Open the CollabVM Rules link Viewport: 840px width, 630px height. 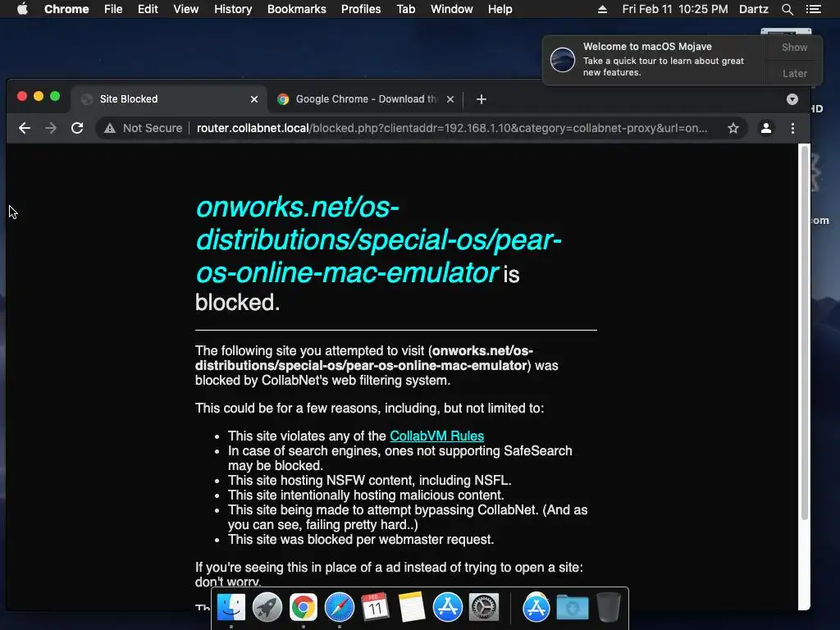[x=436, y=436]
